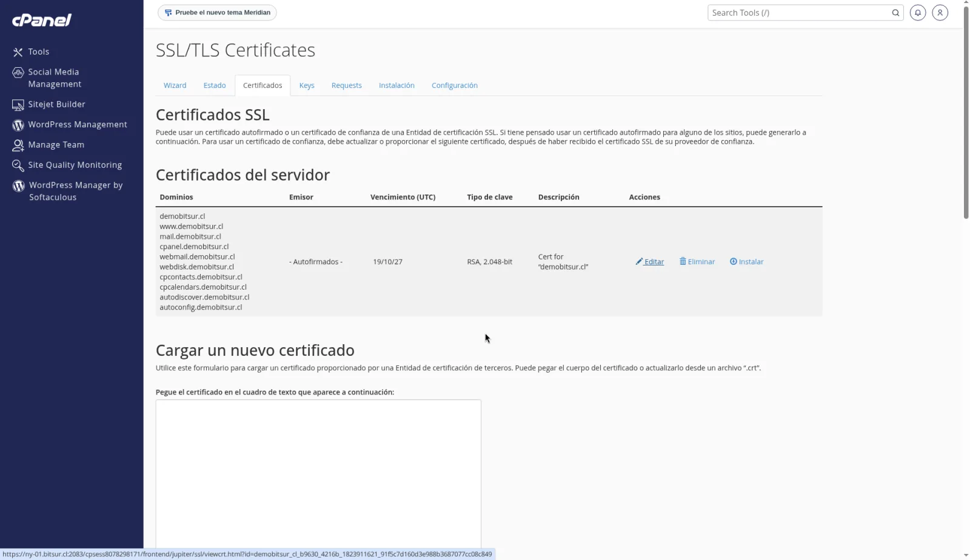Open the user account icon

click(940, 13)
